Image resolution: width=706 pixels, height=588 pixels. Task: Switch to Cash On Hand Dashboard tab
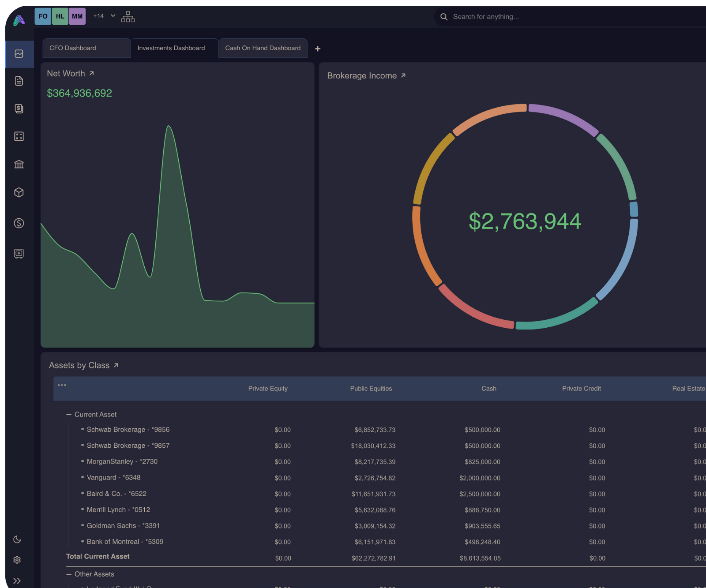[263, 48]
